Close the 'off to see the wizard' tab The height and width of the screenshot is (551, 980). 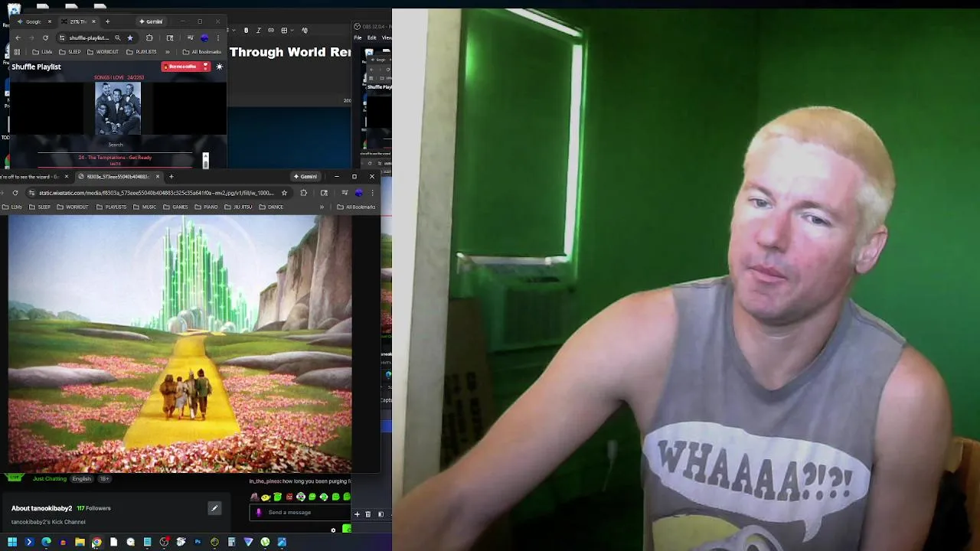pos(66,177)
